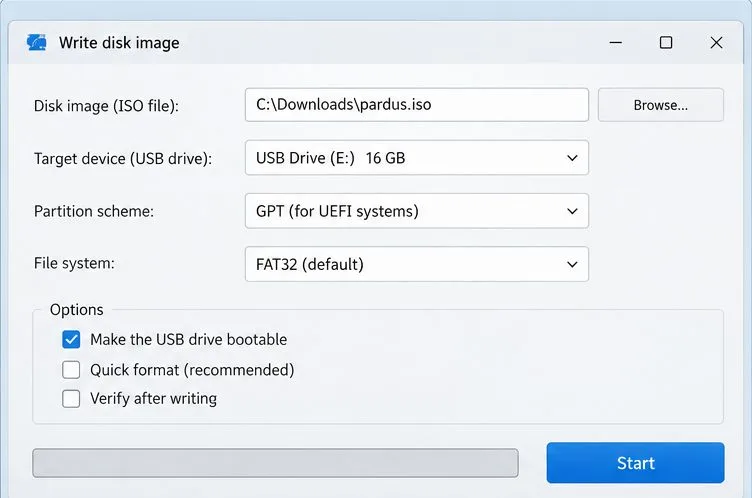The image size is (752, 498).
Task: Minimize the Write disk image window
Action: 615,43
